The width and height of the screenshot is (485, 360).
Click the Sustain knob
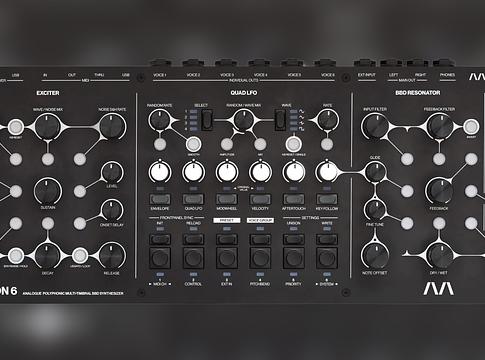tap(48, 191)
